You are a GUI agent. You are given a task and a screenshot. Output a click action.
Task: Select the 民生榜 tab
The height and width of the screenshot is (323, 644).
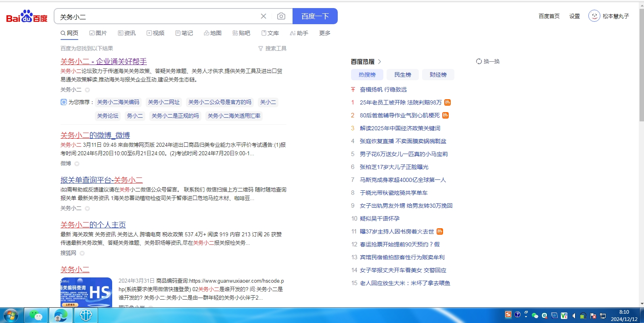point(403,75)
